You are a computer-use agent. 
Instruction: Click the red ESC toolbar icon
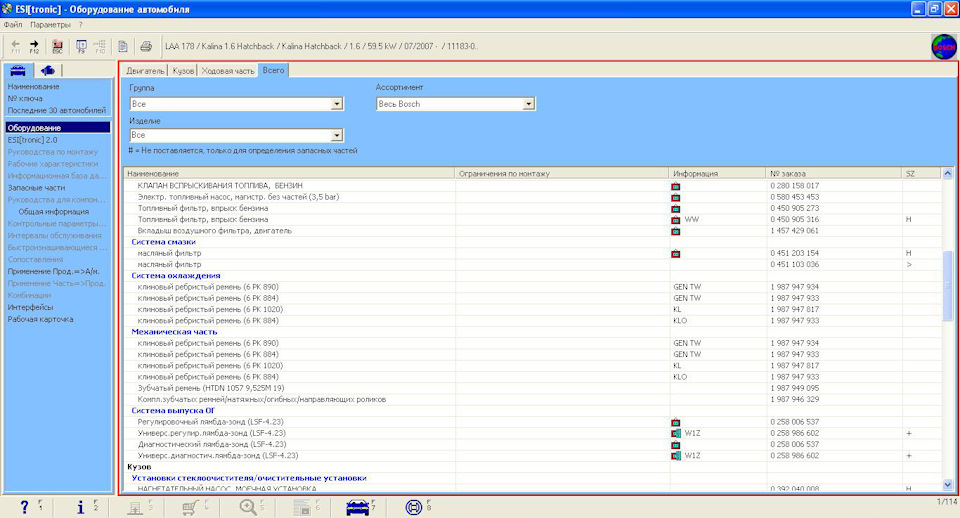pyautogui.click(x=57, y=47)
